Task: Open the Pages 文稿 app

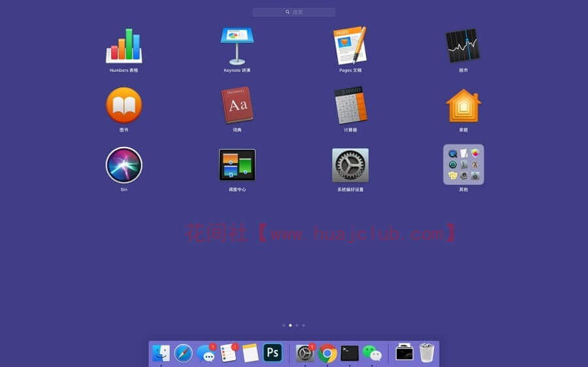Action: click(x=350, y=46)
